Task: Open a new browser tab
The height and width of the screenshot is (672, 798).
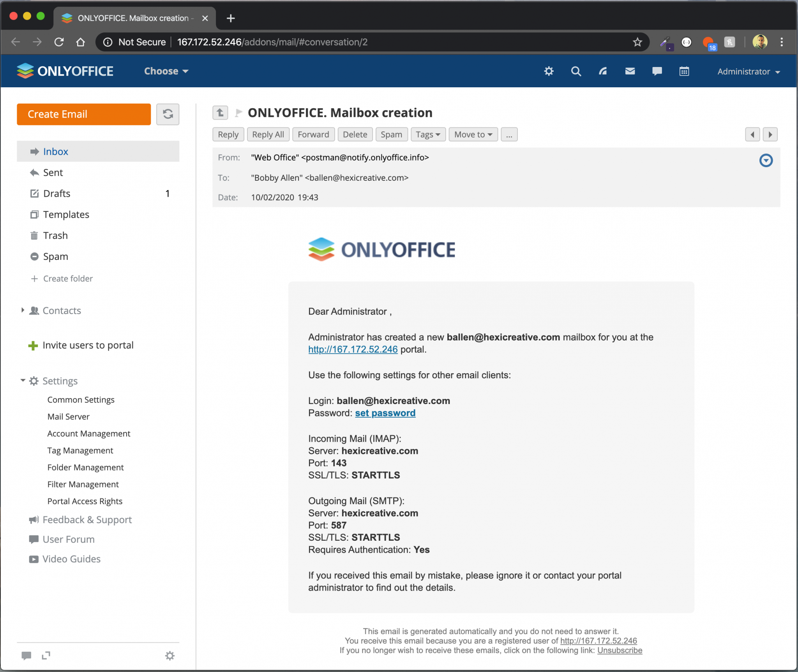Action: click(x=231, y=18)
